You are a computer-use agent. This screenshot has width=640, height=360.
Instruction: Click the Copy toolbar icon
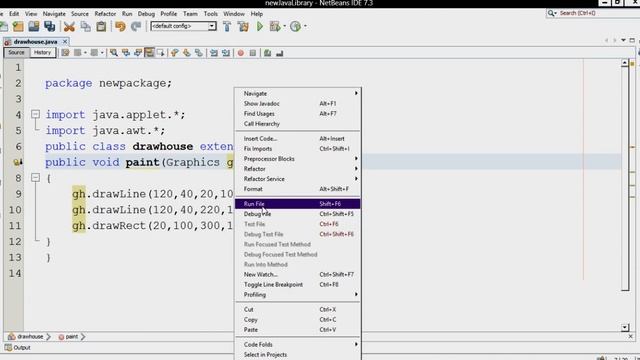coord(86,27)
